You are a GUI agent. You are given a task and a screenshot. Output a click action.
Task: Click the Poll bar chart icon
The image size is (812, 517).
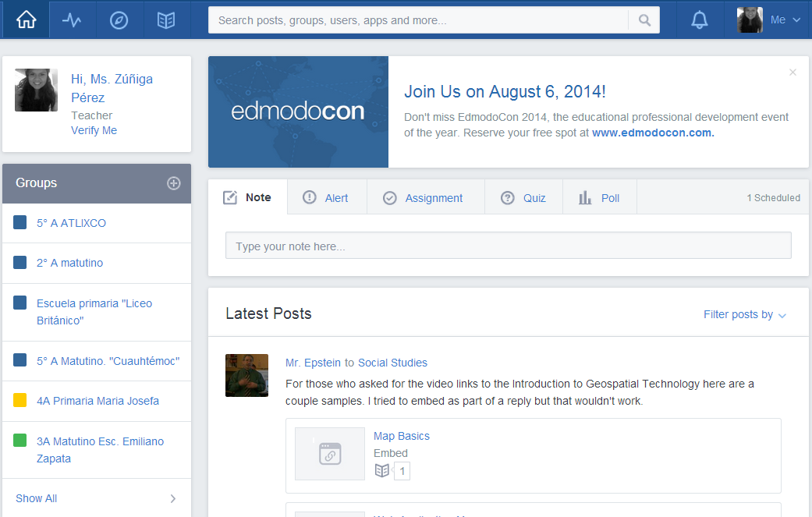585,197
